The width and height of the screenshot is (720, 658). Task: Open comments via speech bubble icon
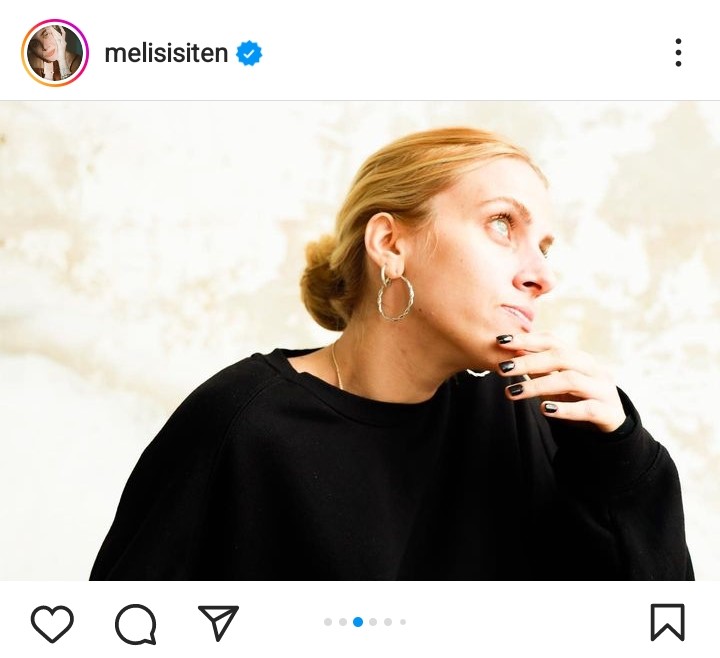pos(135,624)
